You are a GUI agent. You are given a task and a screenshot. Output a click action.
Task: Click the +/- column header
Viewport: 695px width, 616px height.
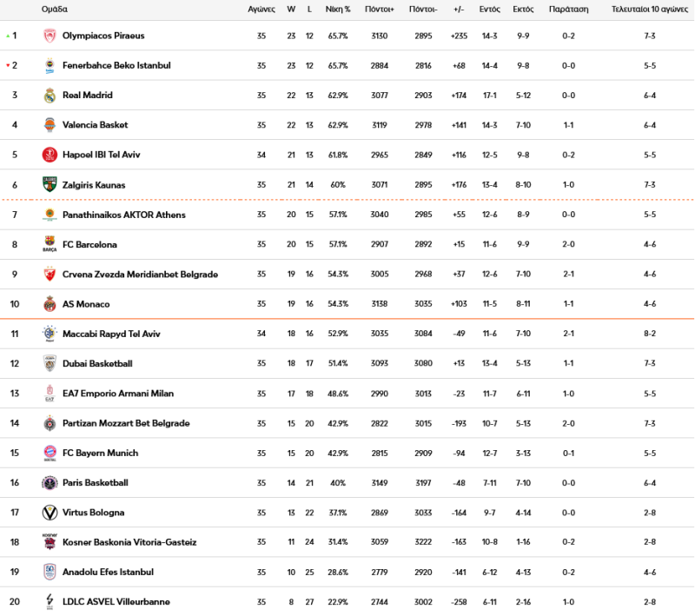tap(458, 10)
